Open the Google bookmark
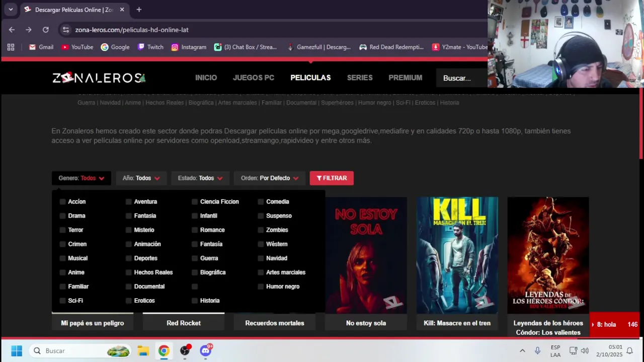The image size is (644, 362). [x=115, y=47]
